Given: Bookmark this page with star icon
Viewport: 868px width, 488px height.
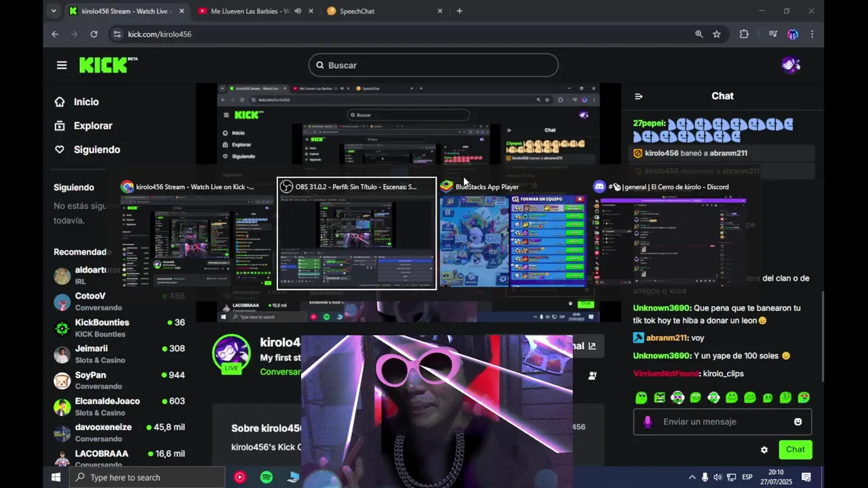Looking at the screenshot, I should (x=717, y=34).
